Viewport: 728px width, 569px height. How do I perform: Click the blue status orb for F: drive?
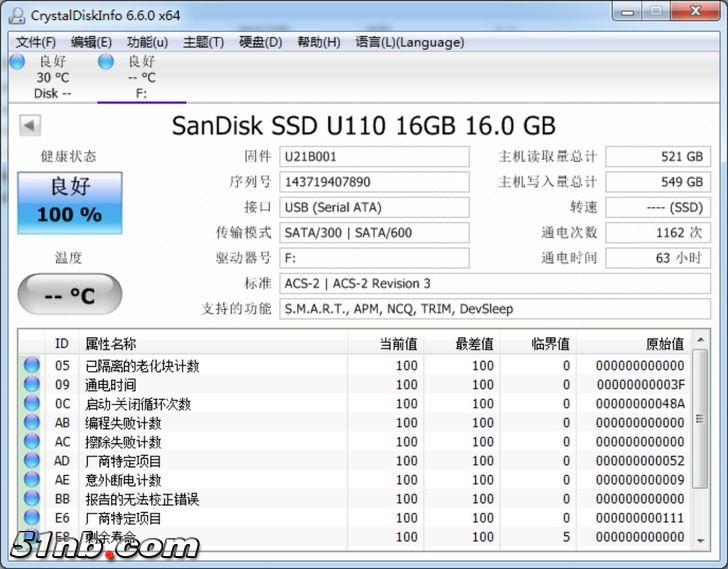point(106,61)
